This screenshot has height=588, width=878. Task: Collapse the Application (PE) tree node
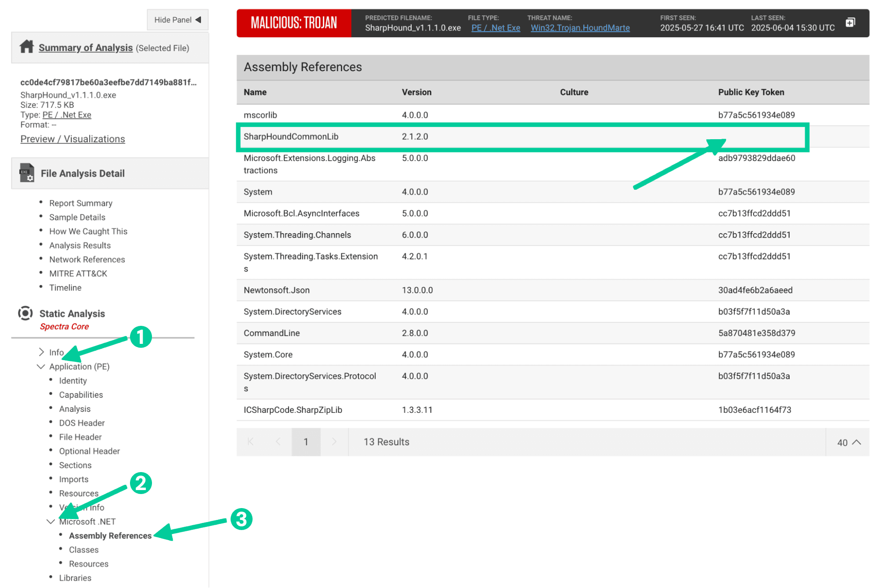tap(41, 366)
